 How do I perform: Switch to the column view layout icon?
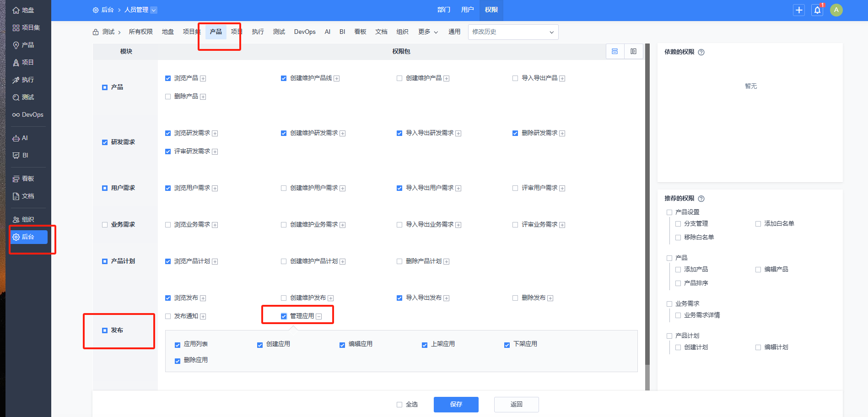[634, 51]
